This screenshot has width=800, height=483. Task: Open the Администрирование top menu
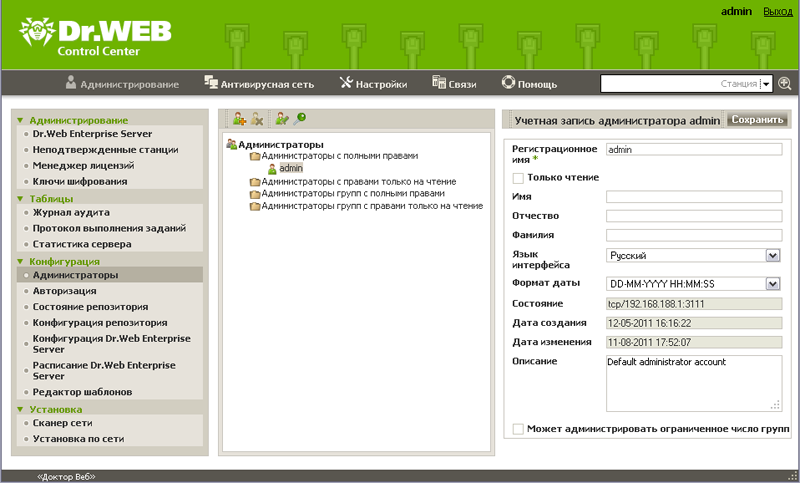tap(122, 84)
